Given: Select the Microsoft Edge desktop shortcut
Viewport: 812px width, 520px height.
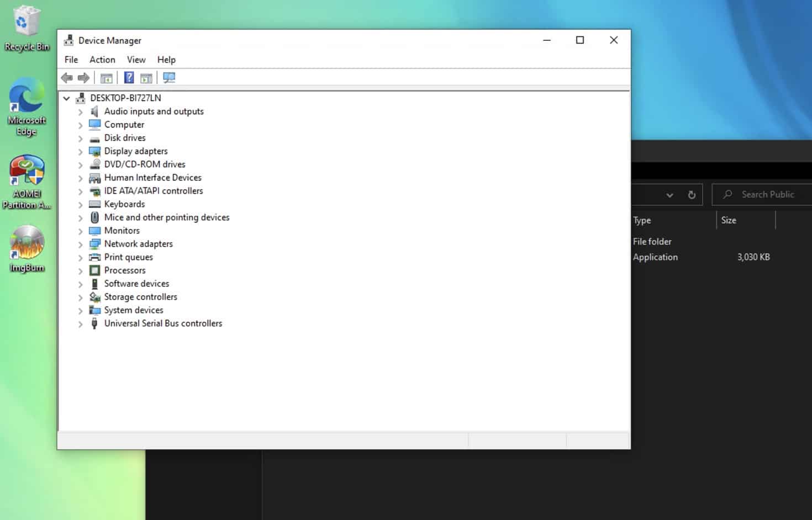Looking at the screenshot, I should 27,107.
